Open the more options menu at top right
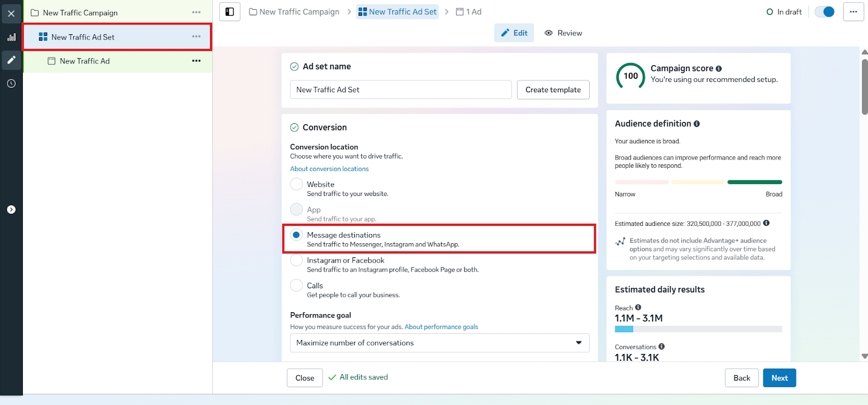 click(x=853, y=12)
